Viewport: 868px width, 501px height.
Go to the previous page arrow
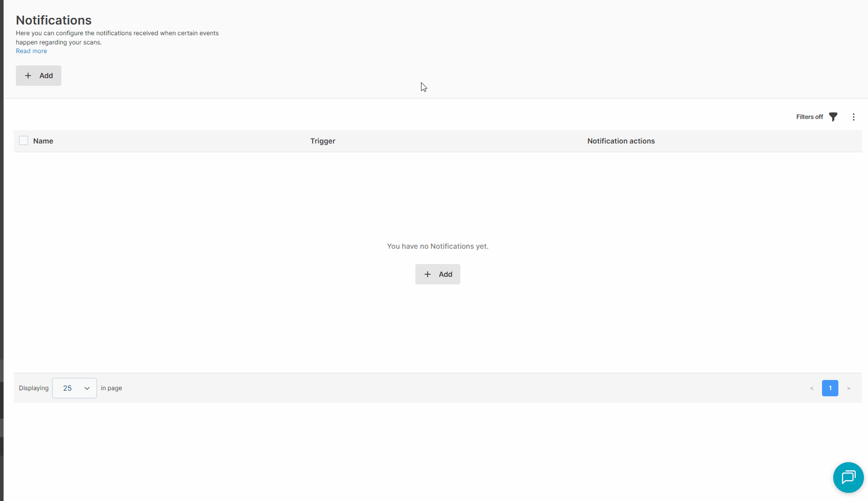pos(812,389)
